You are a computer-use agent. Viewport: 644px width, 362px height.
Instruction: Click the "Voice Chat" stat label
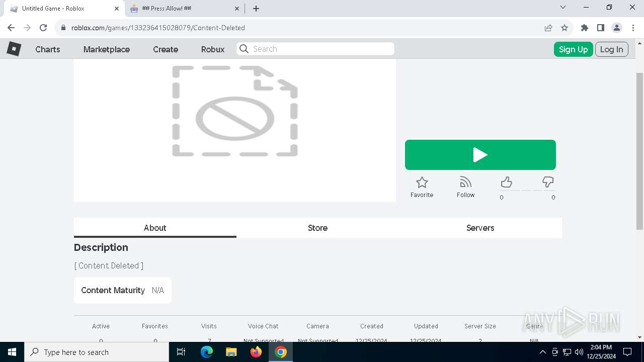pos(263,326)
